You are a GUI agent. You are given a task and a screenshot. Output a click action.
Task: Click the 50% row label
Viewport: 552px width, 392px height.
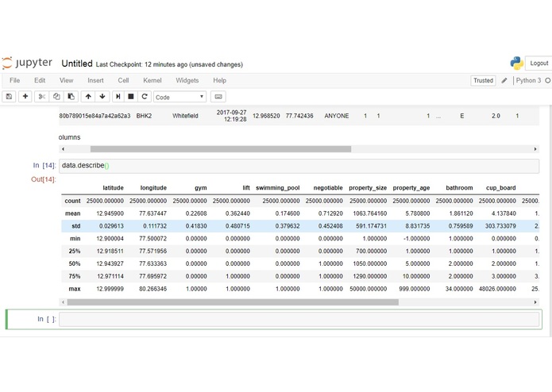tap(75, 263)
